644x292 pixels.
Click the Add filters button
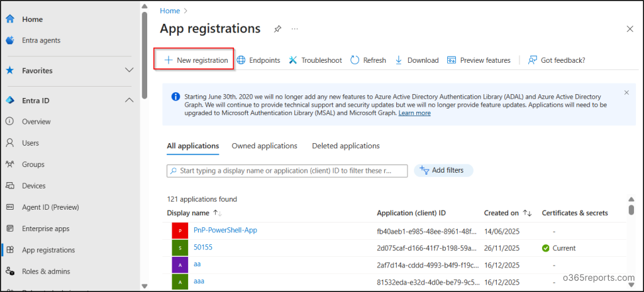point(443,170)
